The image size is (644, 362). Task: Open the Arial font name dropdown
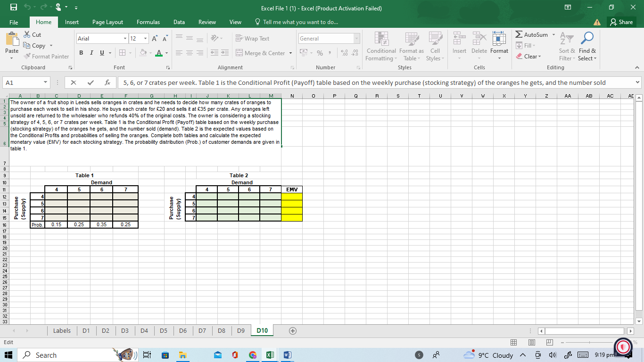[x=125, y=39]
